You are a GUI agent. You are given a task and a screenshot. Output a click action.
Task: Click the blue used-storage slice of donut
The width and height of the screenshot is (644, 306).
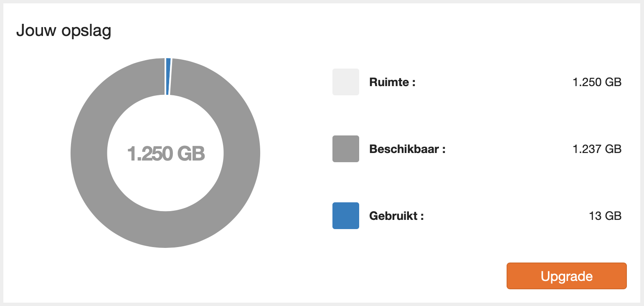[x=168, y=76]
